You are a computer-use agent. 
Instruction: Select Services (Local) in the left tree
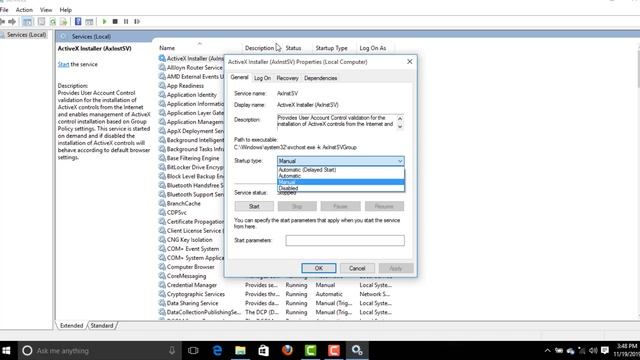coord(26,35)
